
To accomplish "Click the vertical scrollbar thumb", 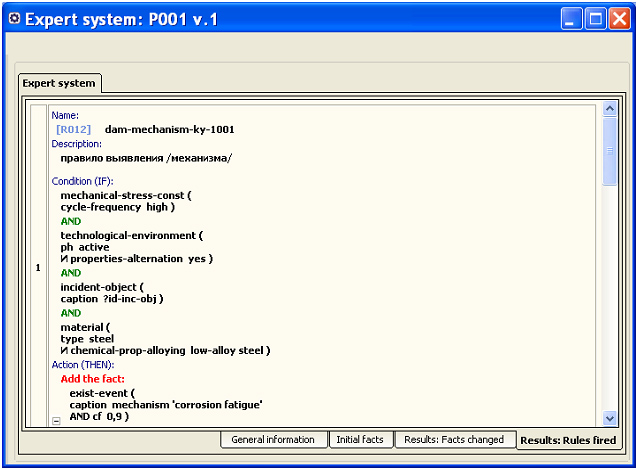I will 610,151.
